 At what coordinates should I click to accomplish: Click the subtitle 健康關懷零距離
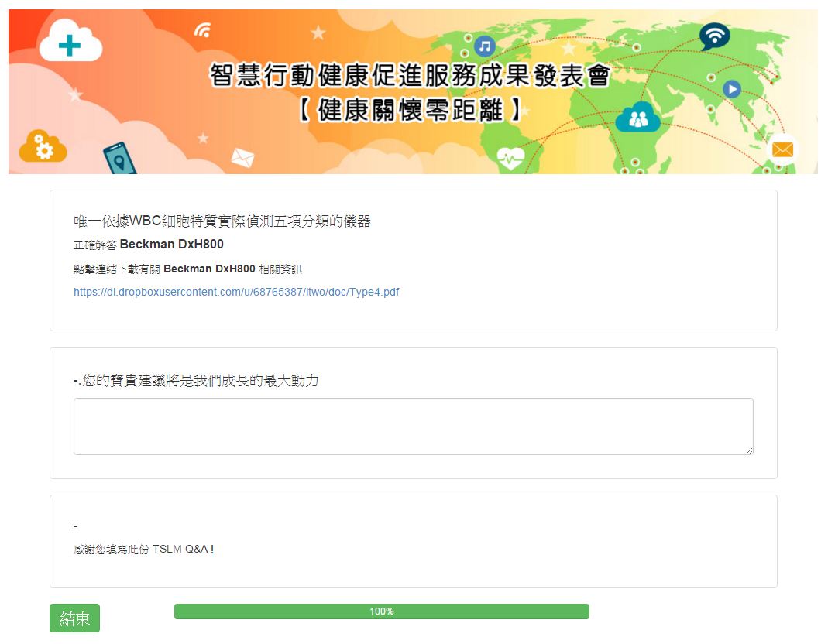tap(410, 111)
